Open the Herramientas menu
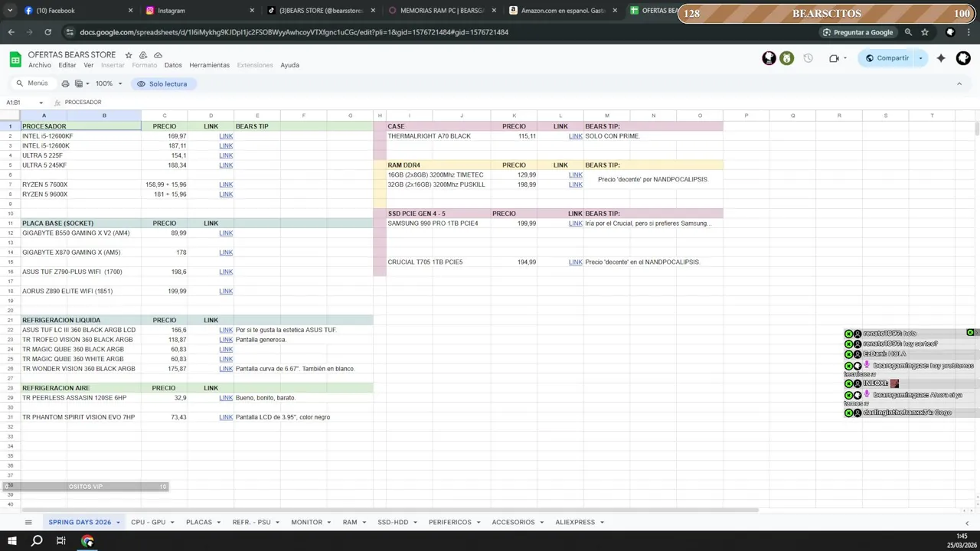Screen dimensions: 980x551 209,65
